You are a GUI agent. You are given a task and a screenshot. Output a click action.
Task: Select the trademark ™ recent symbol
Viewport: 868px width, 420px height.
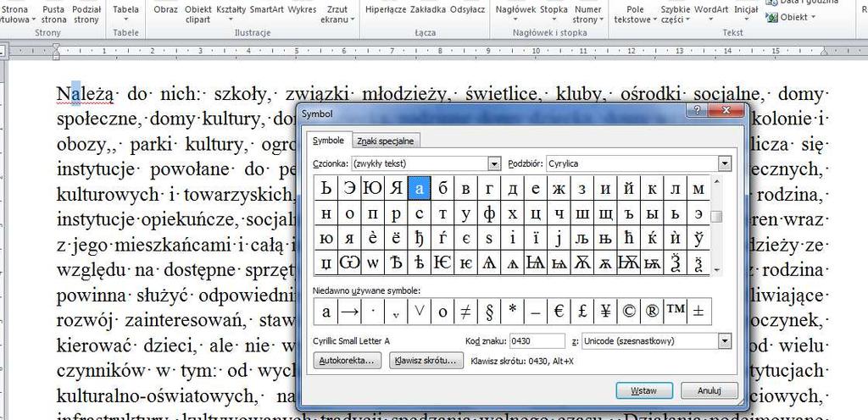pyautogui.click(x=675, y=312)
